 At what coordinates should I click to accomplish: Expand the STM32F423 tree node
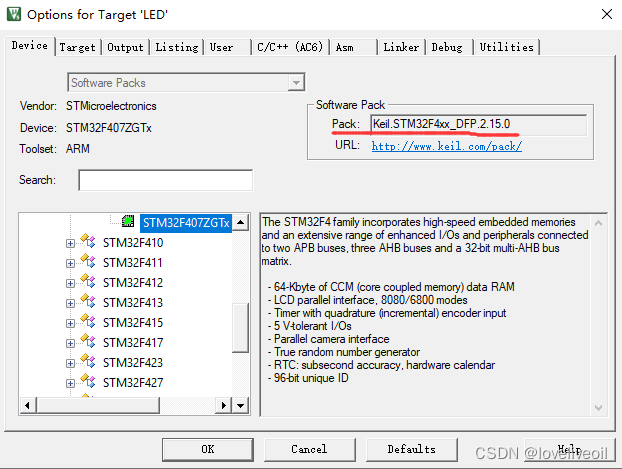(70, 363)
